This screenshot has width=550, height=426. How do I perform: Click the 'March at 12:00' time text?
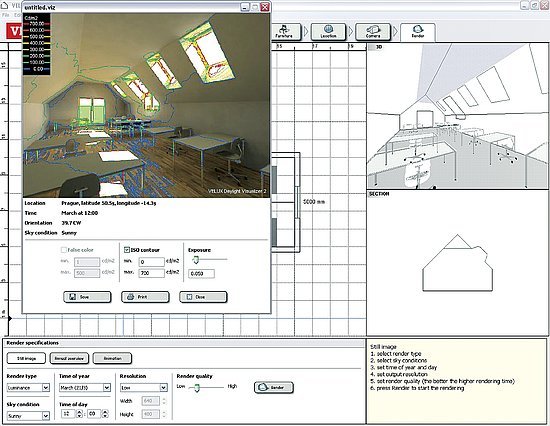point(80,213)
